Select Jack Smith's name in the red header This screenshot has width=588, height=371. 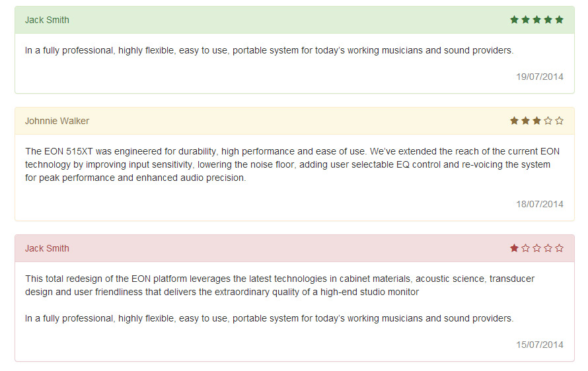(x=47, y=248)
